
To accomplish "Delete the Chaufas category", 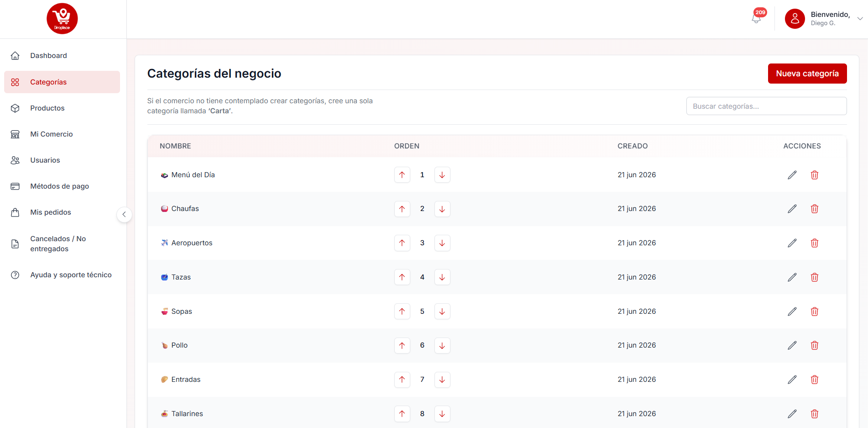I will [x=815, y=209].
